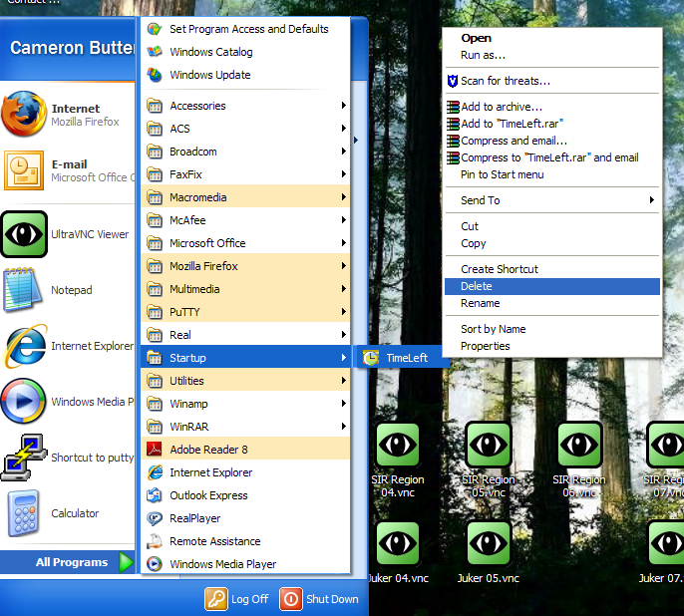Select Open in the context menu
Viewport: 684px width, 616px height.
pos(551,38)
